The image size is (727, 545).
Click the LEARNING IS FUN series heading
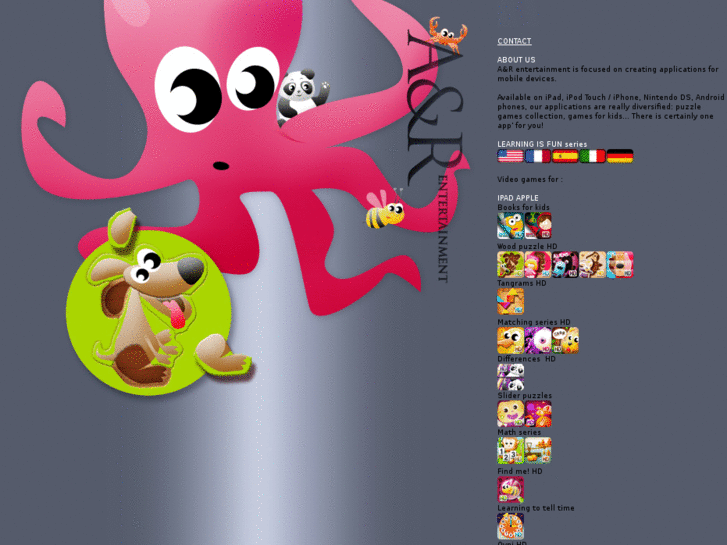(x=542, y=144)
